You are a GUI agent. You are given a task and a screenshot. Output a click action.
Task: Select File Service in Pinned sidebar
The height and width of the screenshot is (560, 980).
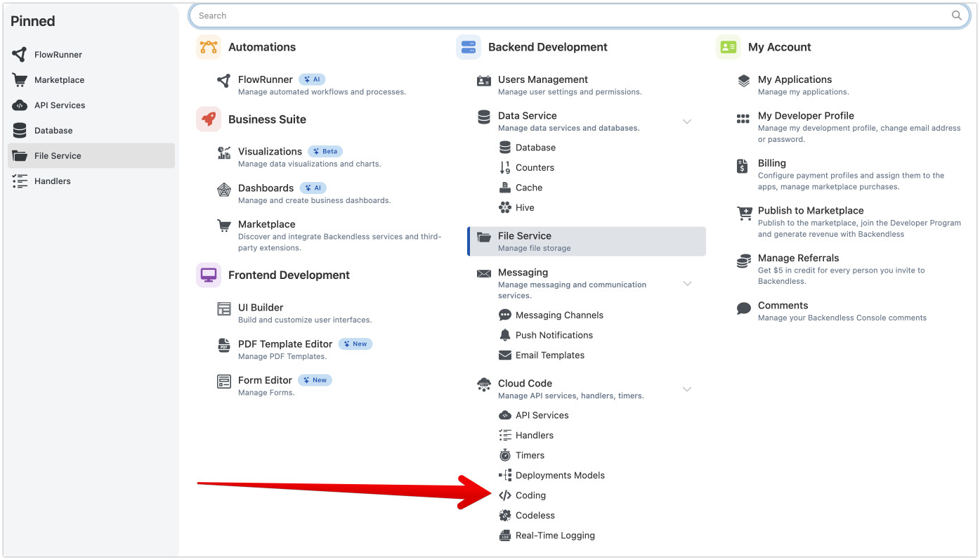pos(91,156)
